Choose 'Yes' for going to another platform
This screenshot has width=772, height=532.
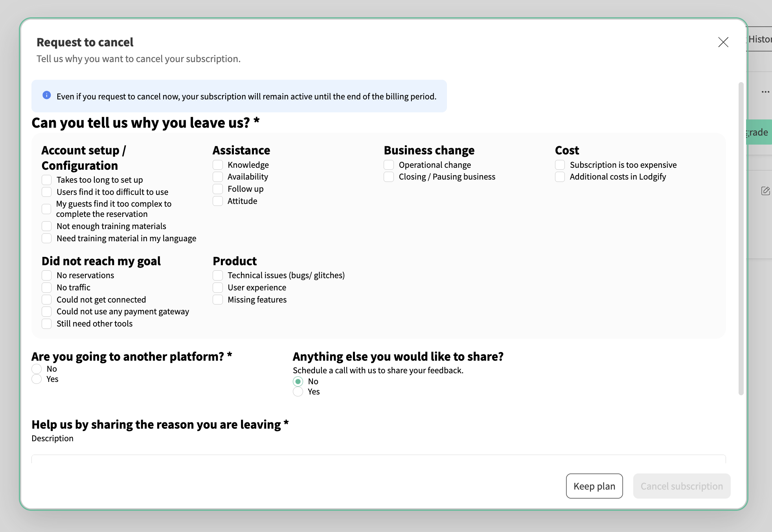pyautogui.click(x=37, y=379)
